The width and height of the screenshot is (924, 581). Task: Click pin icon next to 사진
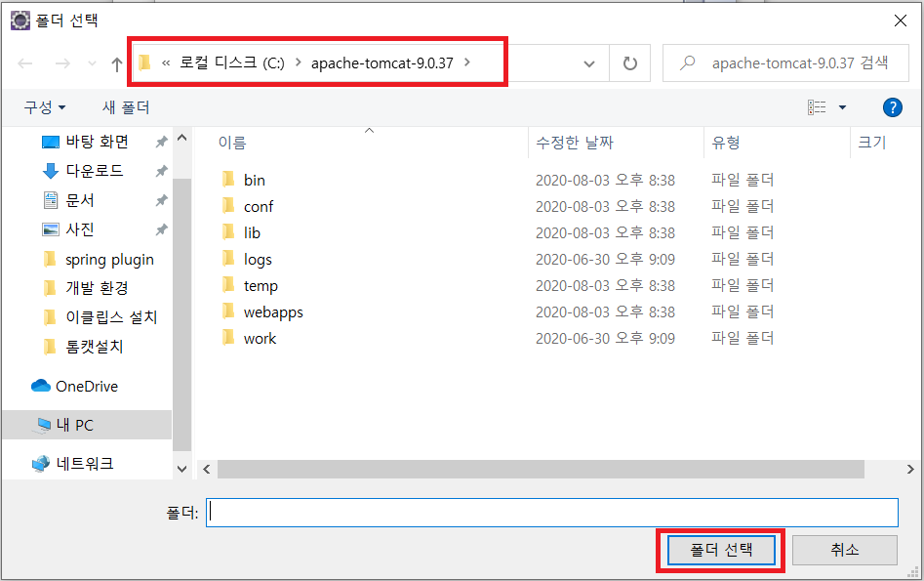[x=161, y=229]
